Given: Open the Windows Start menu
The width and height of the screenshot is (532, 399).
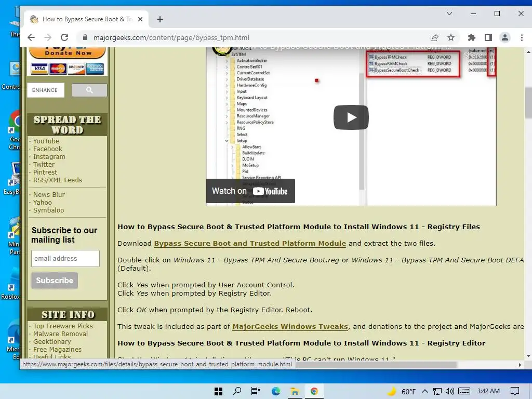Looking at the screenshot, I should [219, 391].
